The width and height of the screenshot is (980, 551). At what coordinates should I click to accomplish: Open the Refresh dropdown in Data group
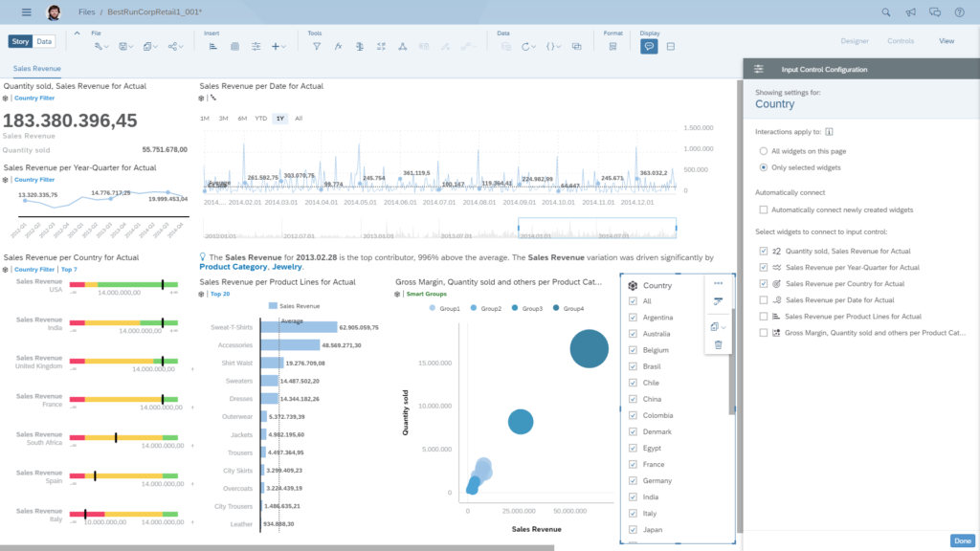[528, 46]
